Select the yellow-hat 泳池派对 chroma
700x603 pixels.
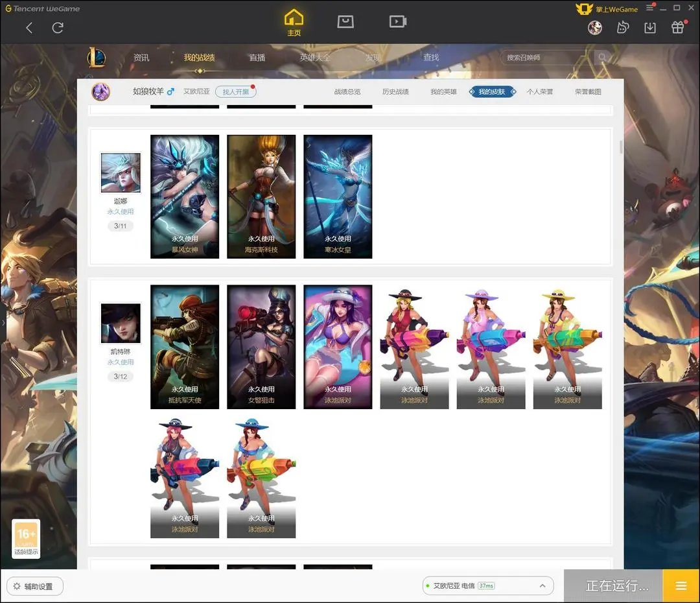(567, 347)
